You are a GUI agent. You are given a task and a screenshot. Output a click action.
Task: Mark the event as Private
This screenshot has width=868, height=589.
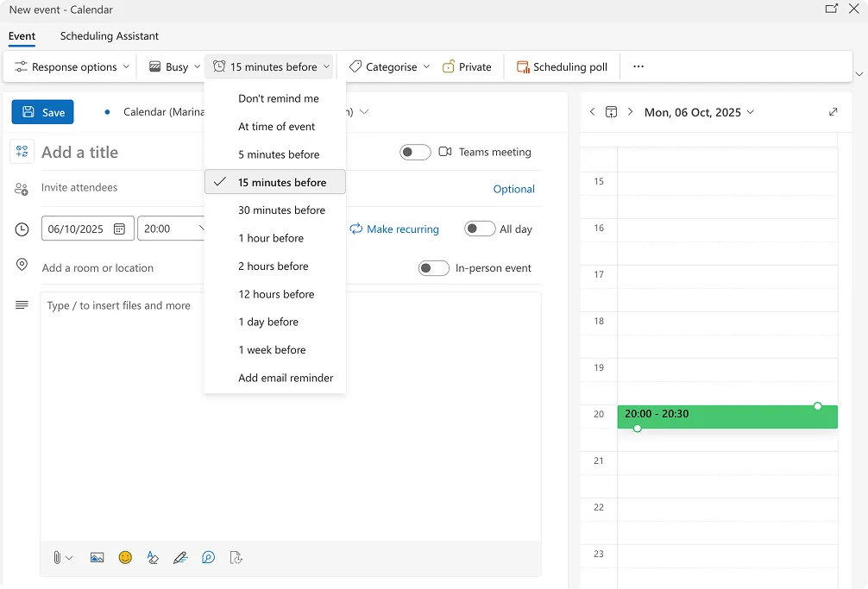tap(467, 66)
